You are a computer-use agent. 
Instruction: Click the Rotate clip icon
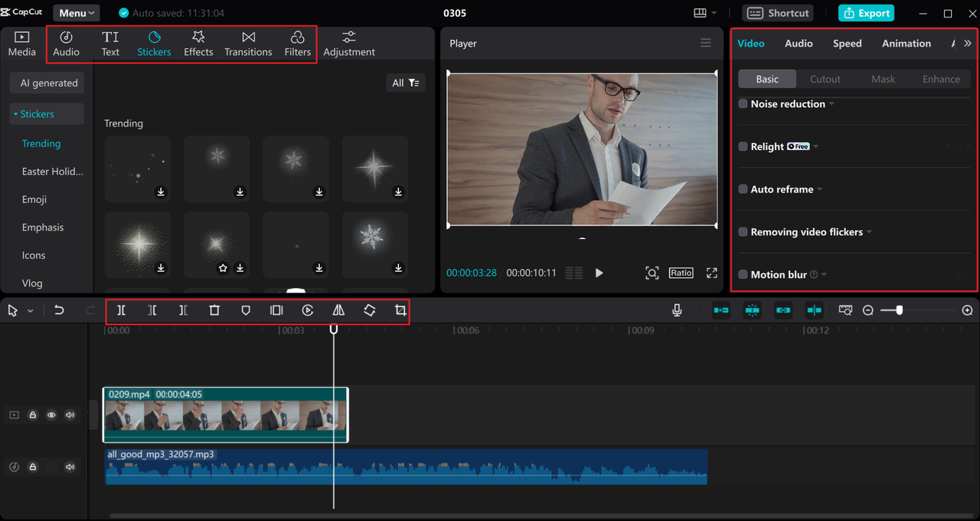tap(370, 310)
